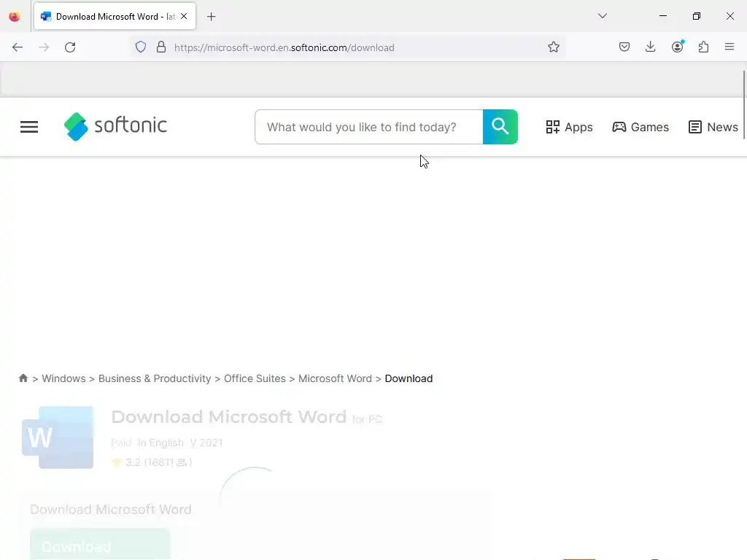Open the Firefox application menu
This screenshot has width=747, height=560.
click(729, 47)
